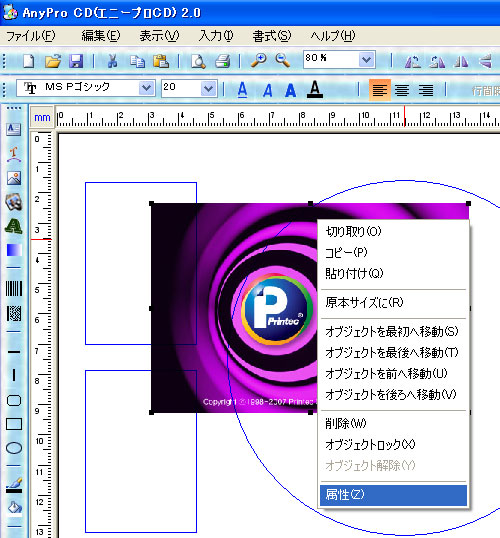This screenshot has width=500, height=538.
Task: Apply underlined A text style
Action: 242,90
